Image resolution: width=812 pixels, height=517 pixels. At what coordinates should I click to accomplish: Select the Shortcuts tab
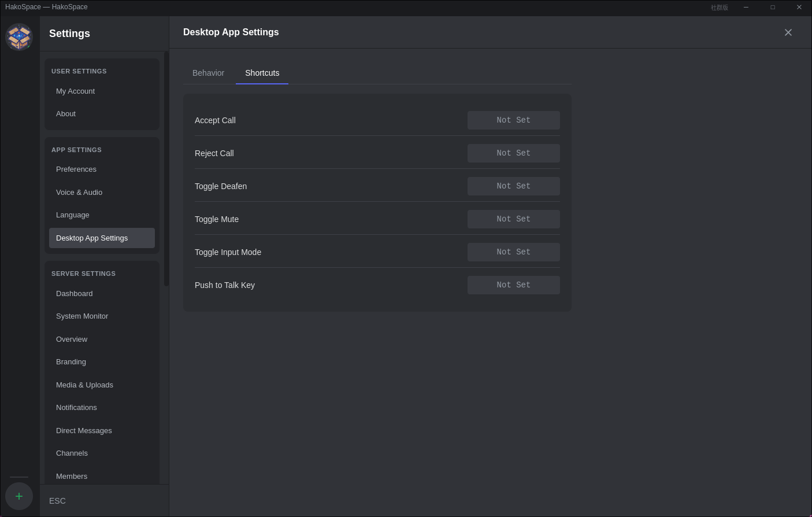tap(262, 73)
